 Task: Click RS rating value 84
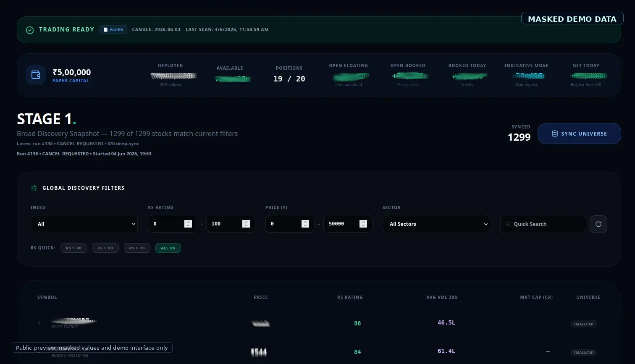click(357, 352)
